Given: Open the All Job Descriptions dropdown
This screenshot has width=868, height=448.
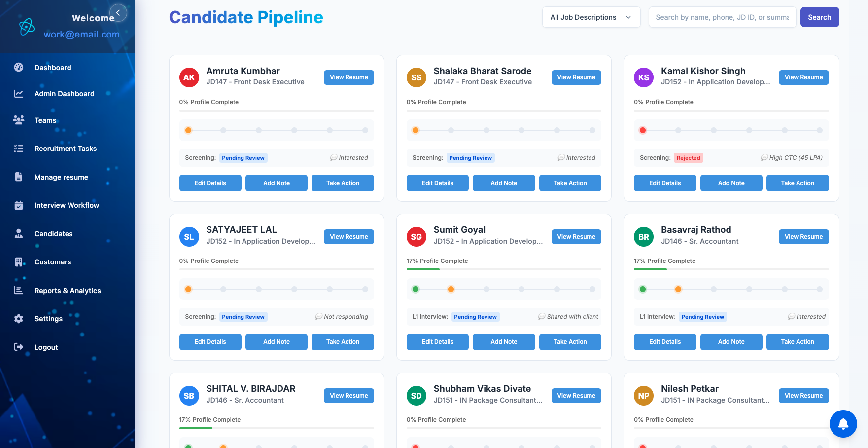Looking at the screenshot, I should point(591,17).
